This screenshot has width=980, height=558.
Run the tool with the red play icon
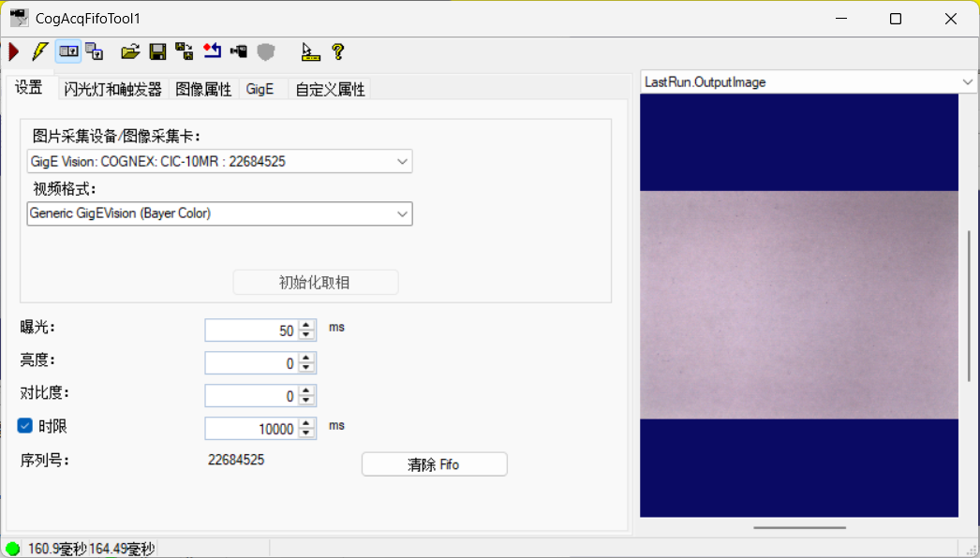pos(14,51)
